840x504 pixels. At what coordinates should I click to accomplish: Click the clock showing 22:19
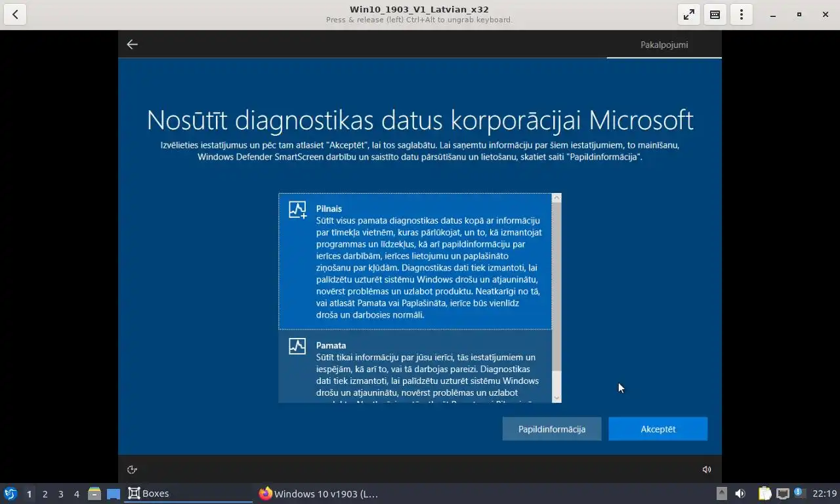(824, 493)
